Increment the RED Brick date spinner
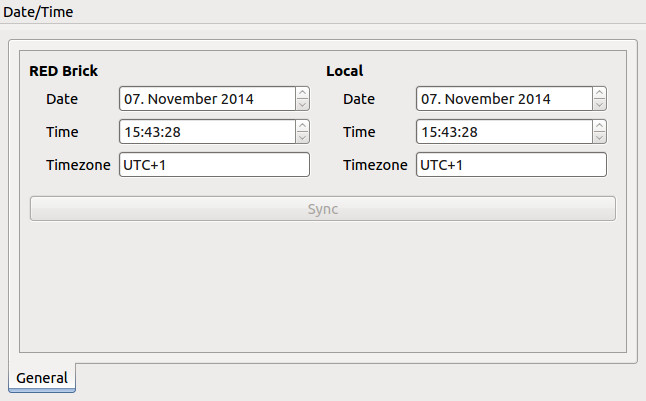The height and width of the screenshot is (401, 646). 302,93
